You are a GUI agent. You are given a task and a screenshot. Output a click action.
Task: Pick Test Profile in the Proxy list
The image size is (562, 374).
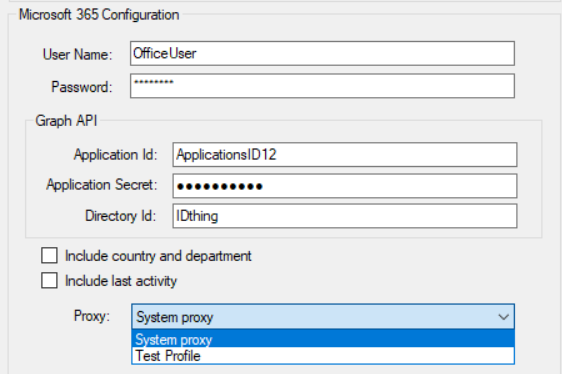323,356
